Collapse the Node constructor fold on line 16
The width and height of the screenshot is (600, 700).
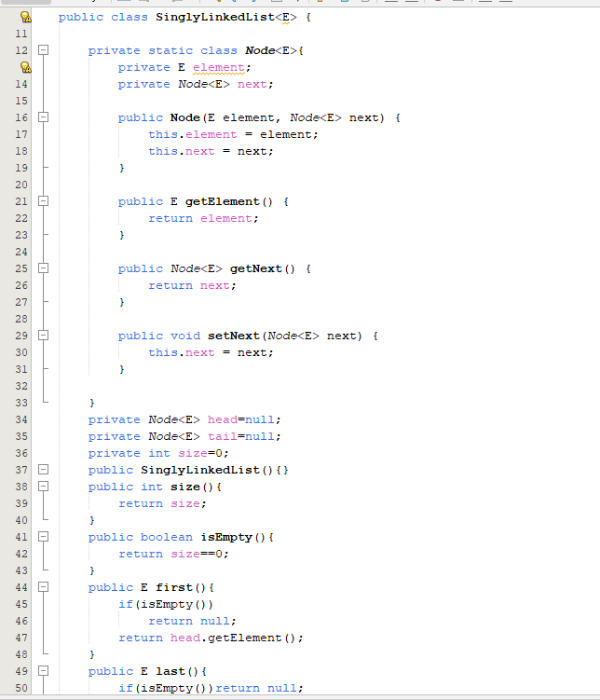pos(43,117)
